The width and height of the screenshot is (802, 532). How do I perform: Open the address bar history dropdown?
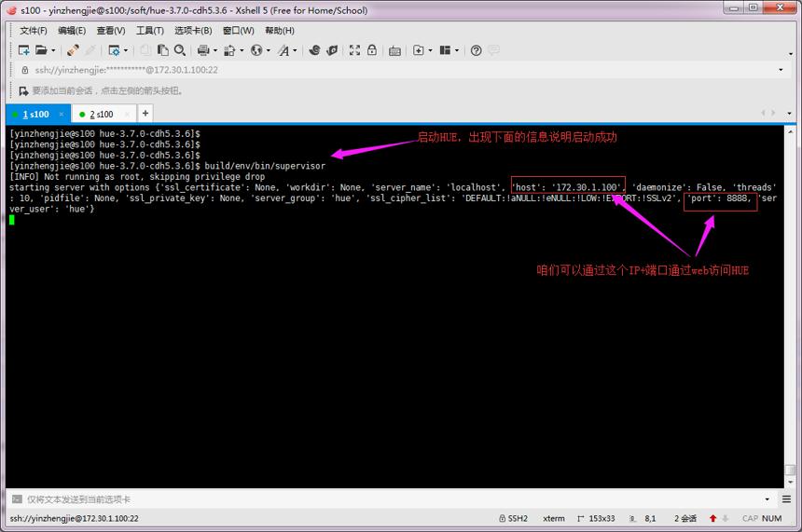tap(781, 70)
